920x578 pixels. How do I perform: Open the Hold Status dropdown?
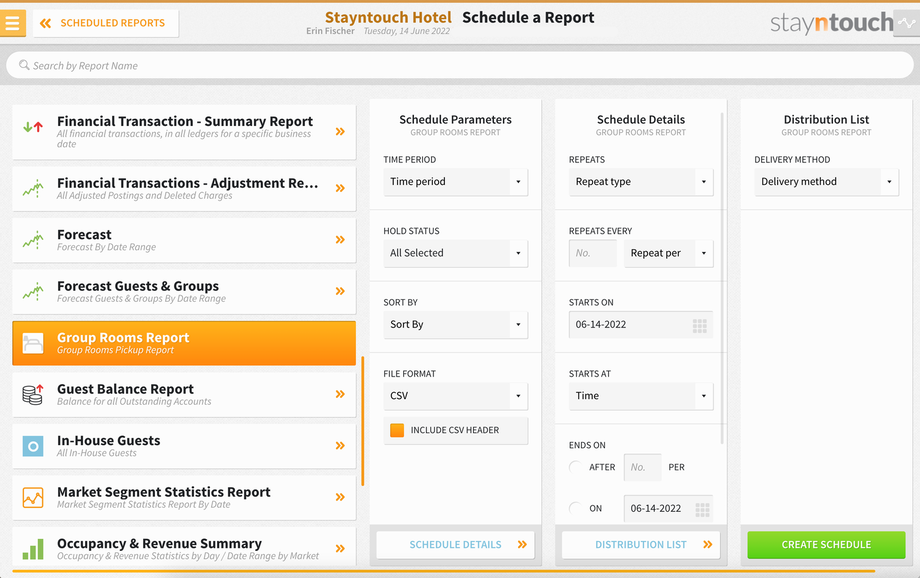point(455,253)
